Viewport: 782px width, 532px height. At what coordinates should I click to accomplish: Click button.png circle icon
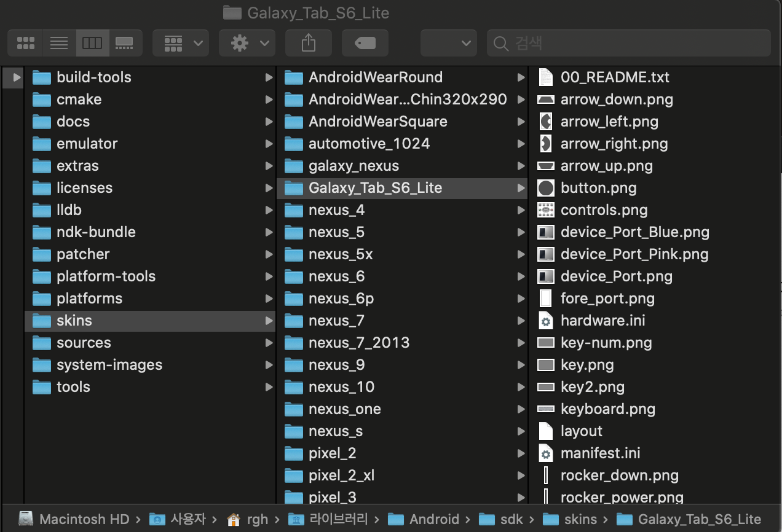pyautogui.click(x=546, y=188)
